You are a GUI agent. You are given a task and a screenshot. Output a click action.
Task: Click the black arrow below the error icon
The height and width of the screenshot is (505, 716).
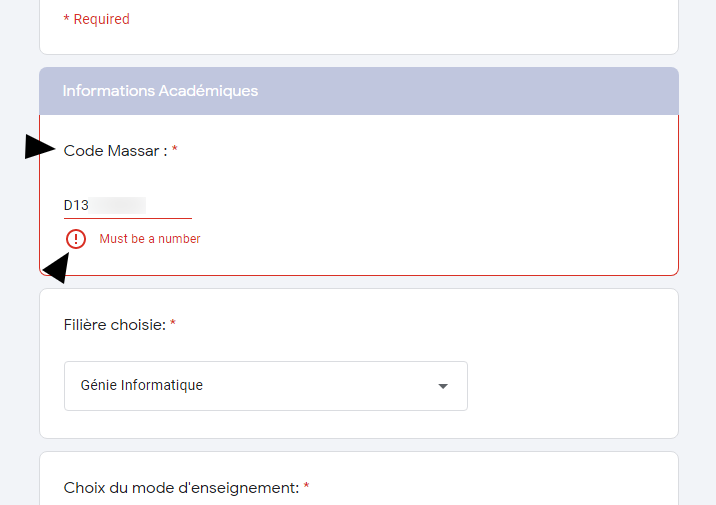click(57, 269)
